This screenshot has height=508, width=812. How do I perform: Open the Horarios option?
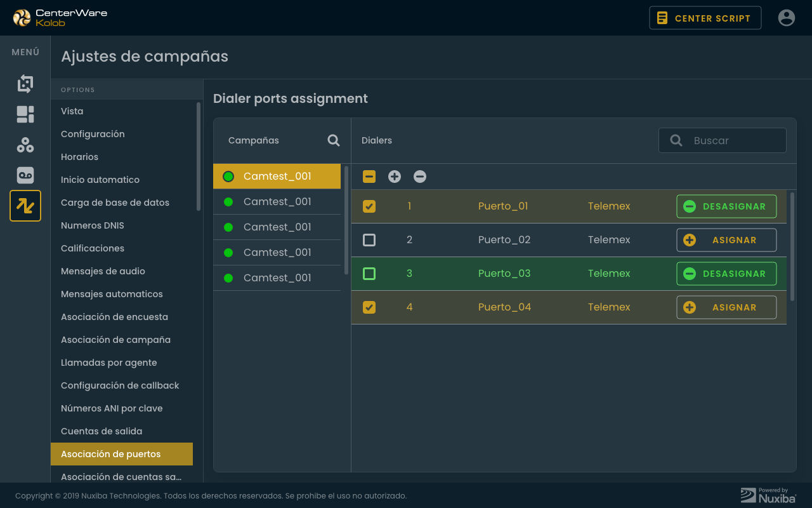pyautogui.click(x=122, y=157)
